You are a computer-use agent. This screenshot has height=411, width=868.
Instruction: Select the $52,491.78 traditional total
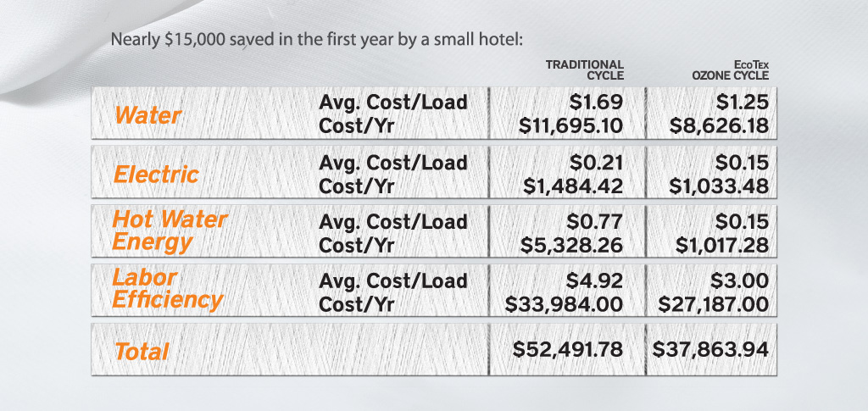(563, 349)
